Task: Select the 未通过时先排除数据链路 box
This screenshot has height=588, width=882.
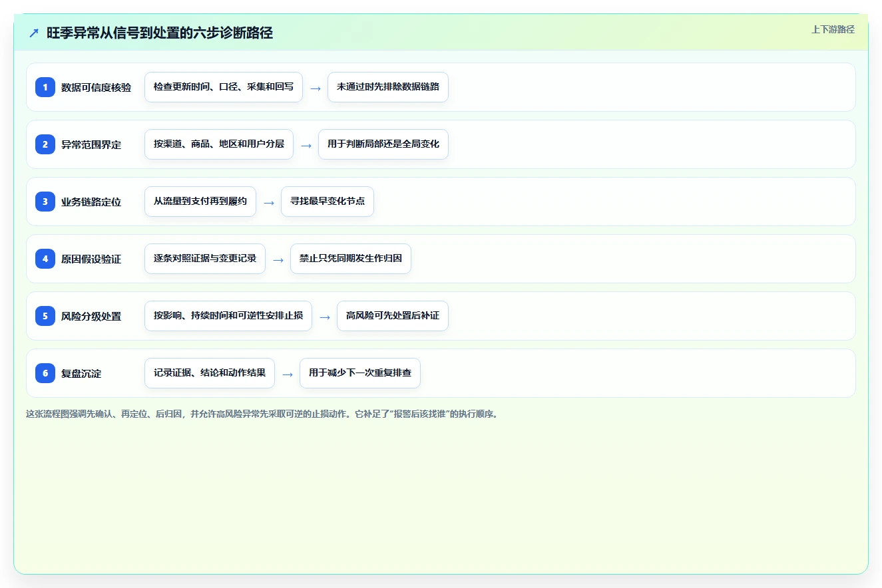Action: [388, 86]
